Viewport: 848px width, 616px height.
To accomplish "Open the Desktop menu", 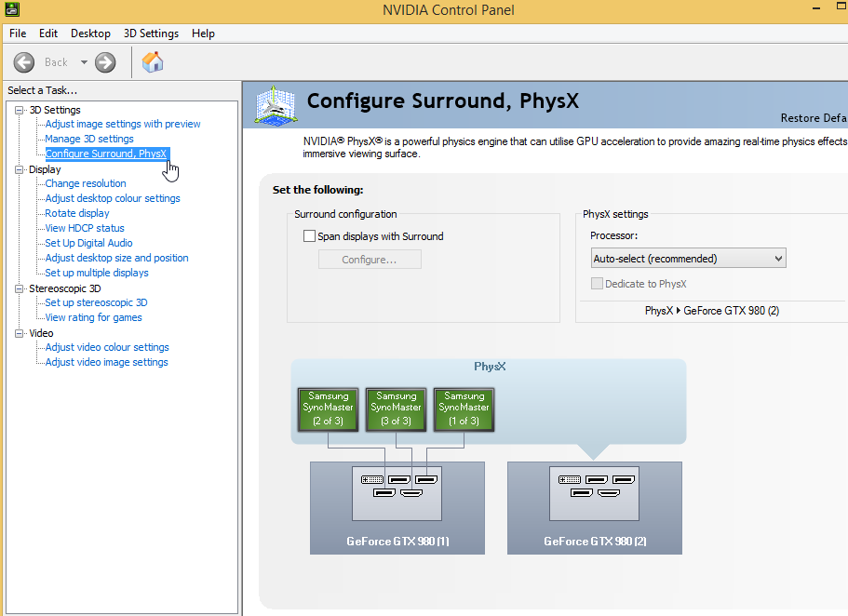I will click(x=90, y=33).
